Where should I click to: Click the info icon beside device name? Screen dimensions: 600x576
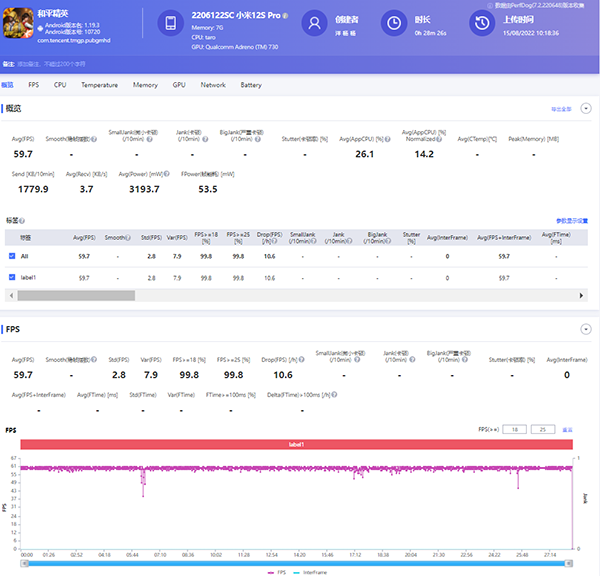point(285,17)
